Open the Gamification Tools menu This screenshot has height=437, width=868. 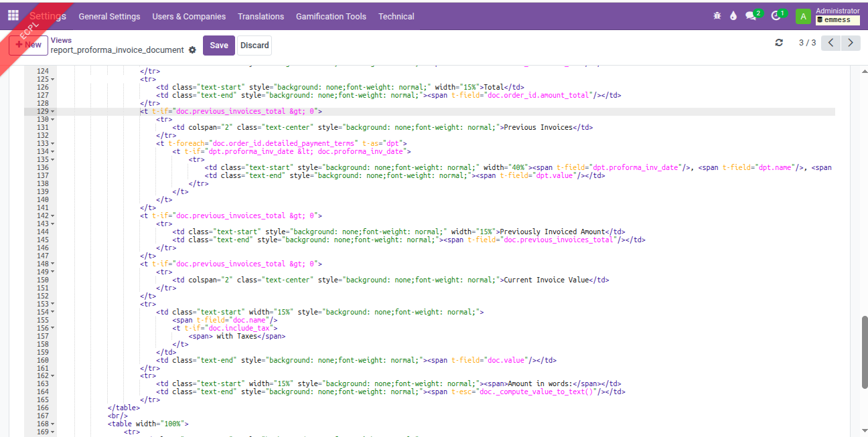point(331,16)
